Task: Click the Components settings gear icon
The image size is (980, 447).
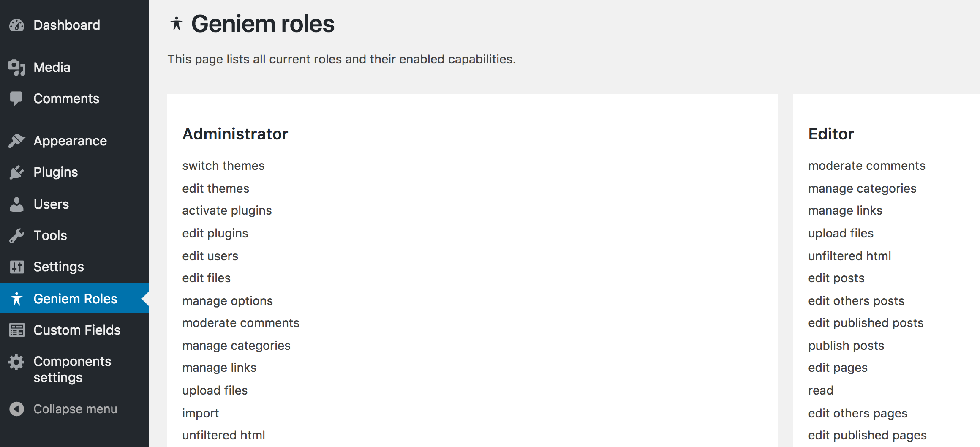Action: (x=16, y=362)
